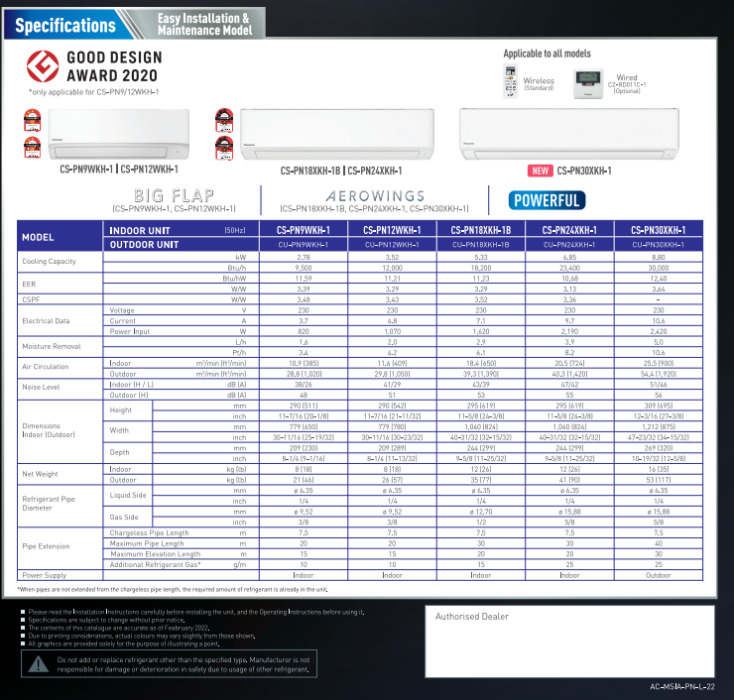Click the BIG FLAP feature logo
Image resolution: width=734 pixels, height=700 pixels.
coord(174,195)
